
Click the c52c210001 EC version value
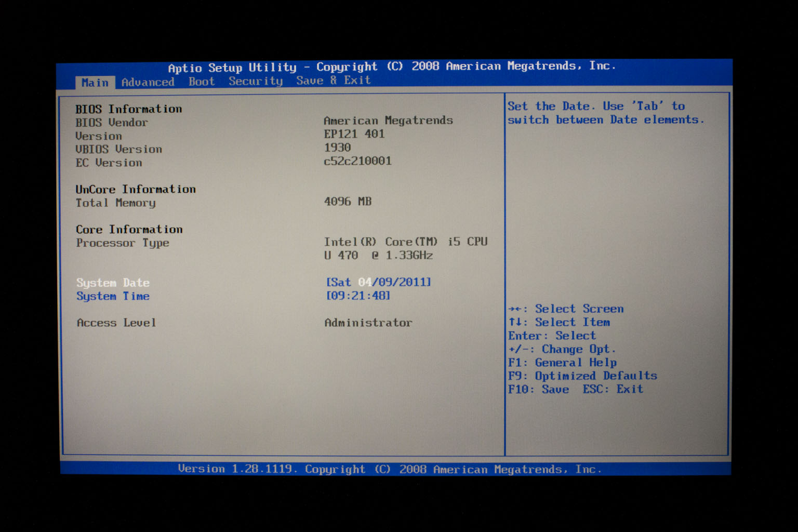pyautogui.click(x=357, y=161)
